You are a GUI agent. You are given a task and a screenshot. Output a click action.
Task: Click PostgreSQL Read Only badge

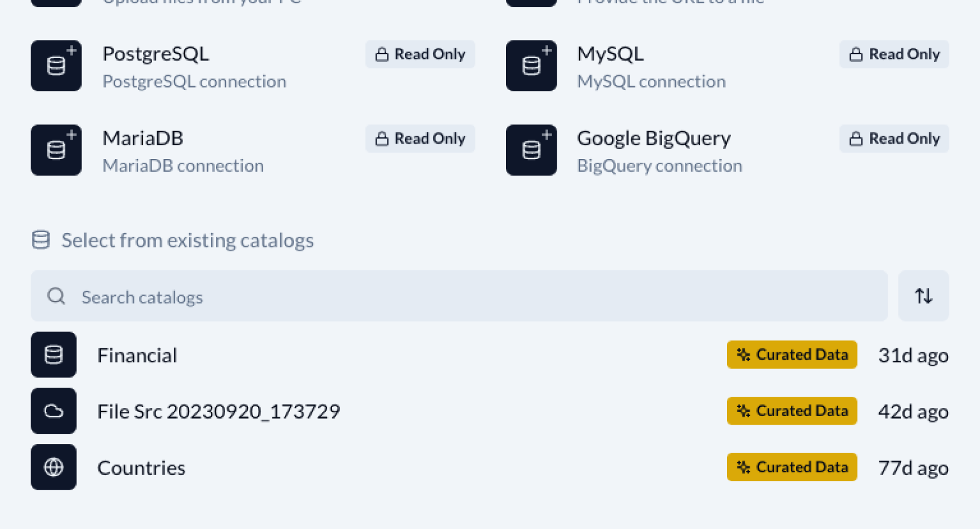420,54
